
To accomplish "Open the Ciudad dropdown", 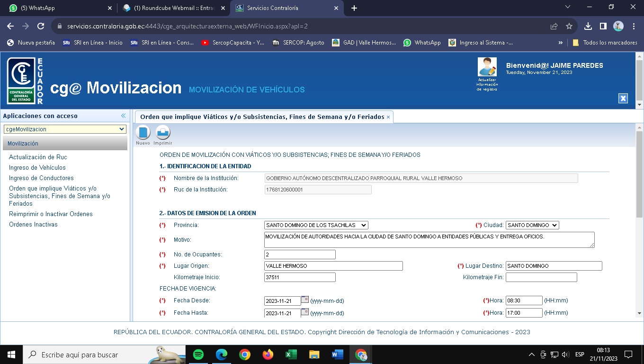I will [532, 225].
